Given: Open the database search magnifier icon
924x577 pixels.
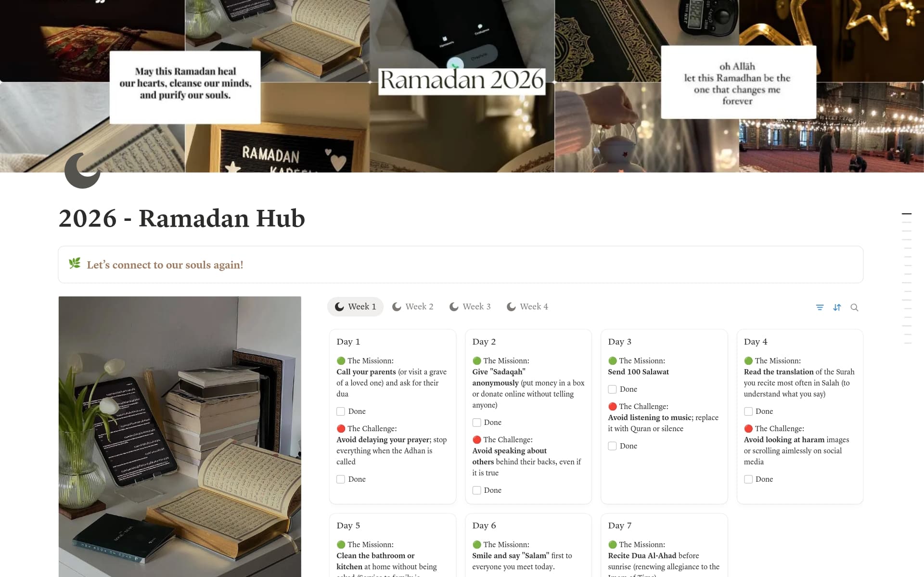Looking at the screenshot, I should [x=854, y=307].
